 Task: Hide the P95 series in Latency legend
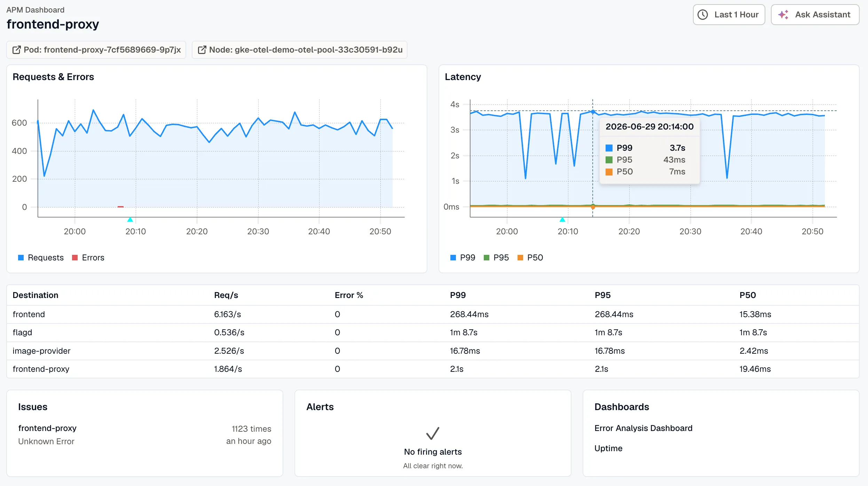coord(496,258)
